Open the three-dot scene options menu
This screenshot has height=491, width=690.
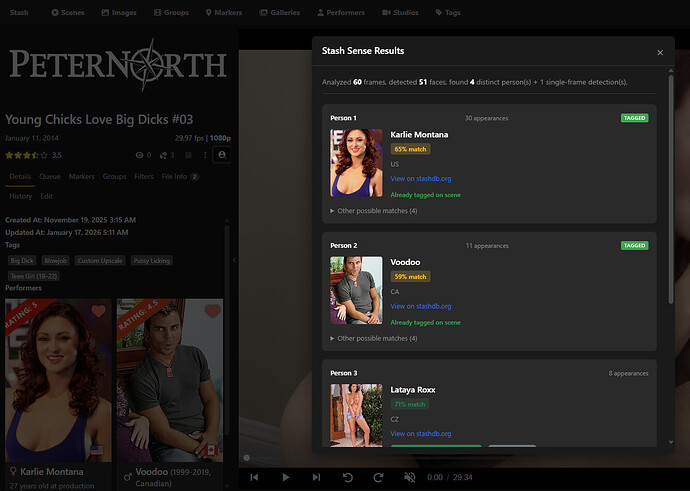(205, 155)
